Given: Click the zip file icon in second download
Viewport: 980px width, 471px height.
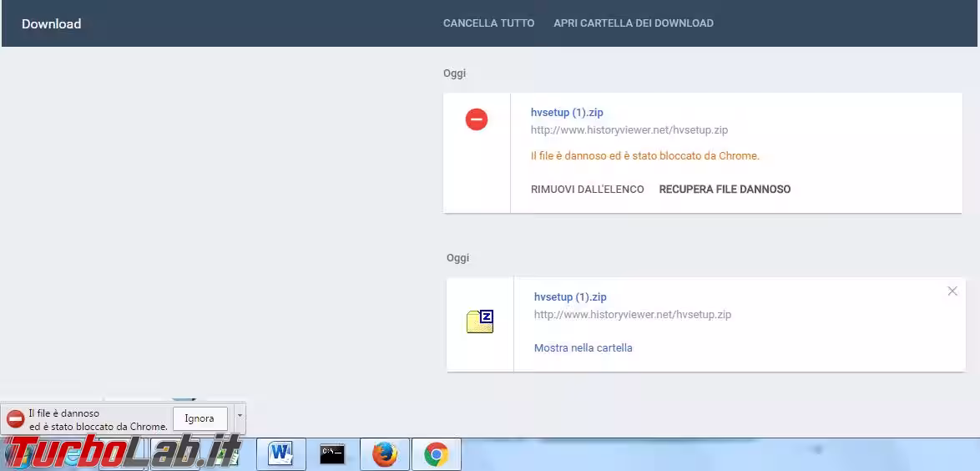Looking at the screenshot, I should click(480, 322).
